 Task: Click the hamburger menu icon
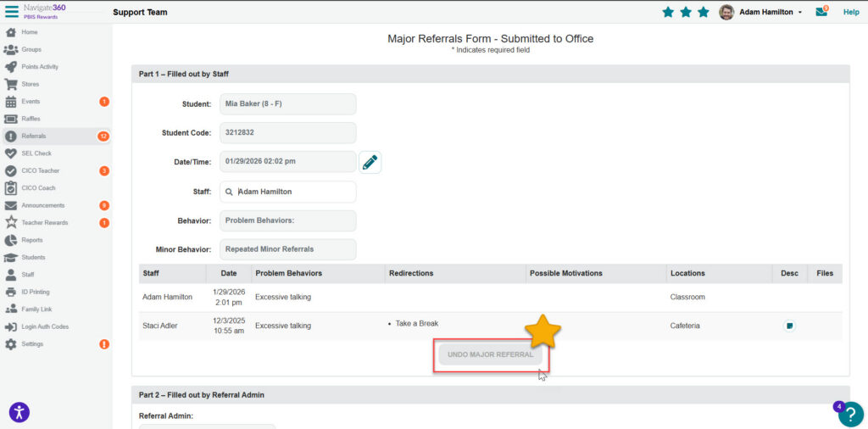12,11
